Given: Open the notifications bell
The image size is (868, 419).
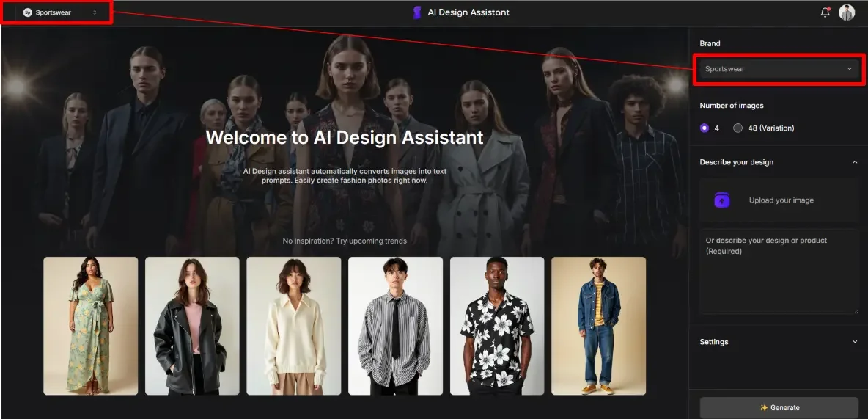Looking at the screenshot, I should tap(825, 12).
